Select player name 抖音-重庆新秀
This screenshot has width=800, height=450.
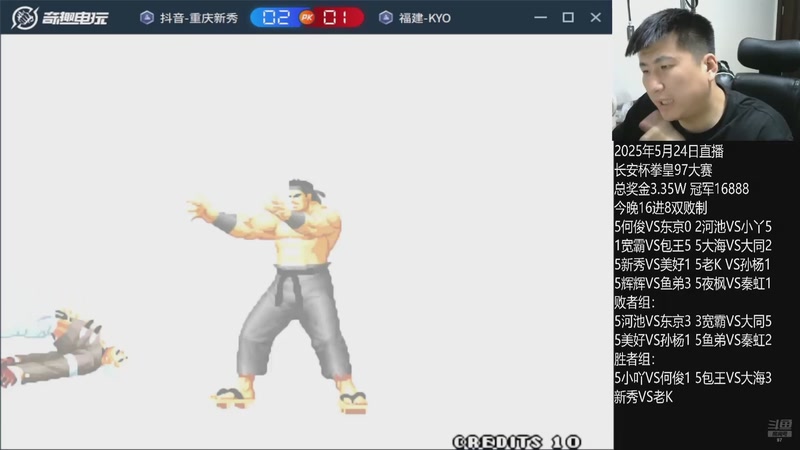(x=199, y=18)
